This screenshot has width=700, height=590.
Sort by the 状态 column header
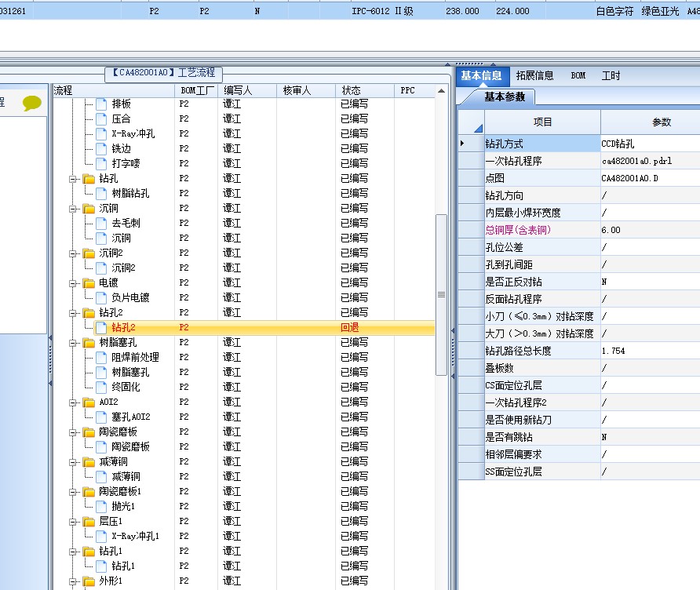click(x=365, y=90)
